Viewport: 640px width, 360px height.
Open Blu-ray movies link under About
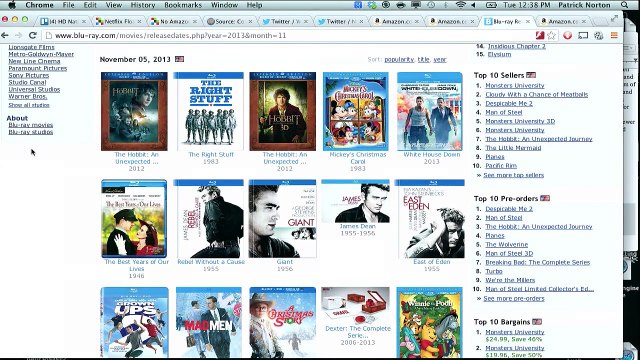point(31,125)
